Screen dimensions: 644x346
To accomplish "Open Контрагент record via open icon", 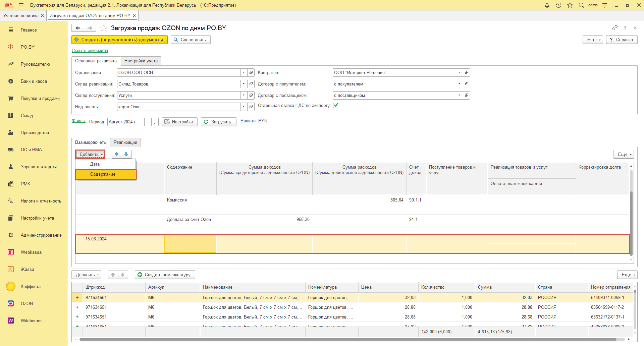I will pos(467,72).
